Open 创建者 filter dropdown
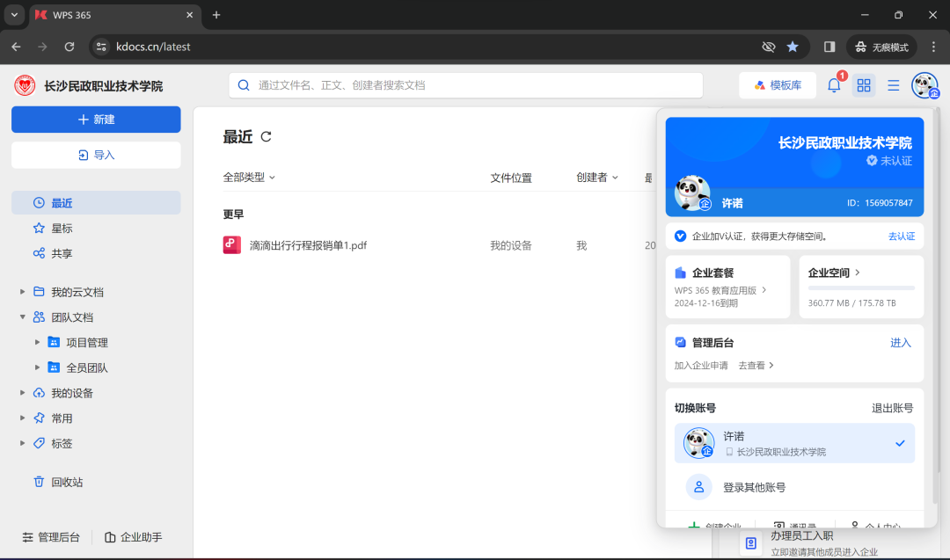Screen dimensions: 950x560 pos(597,178)
